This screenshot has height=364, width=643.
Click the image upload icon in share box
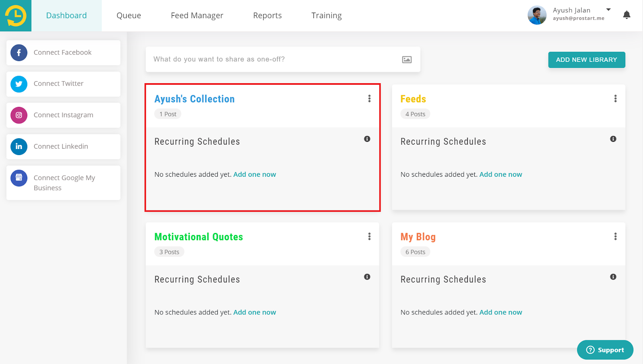tap(407, 60)
